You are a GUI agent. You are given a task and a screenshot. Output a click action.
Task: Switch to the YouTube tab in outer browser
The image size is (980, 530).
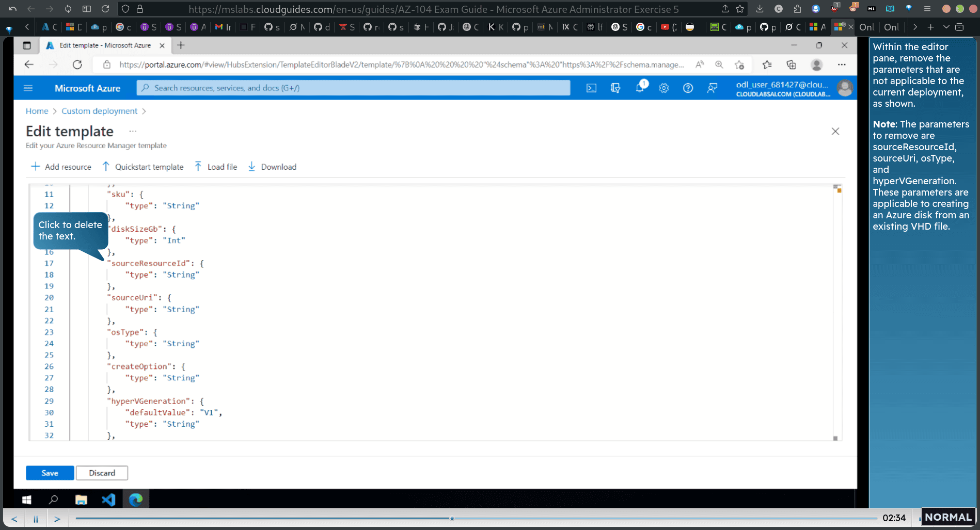(669, 27)
